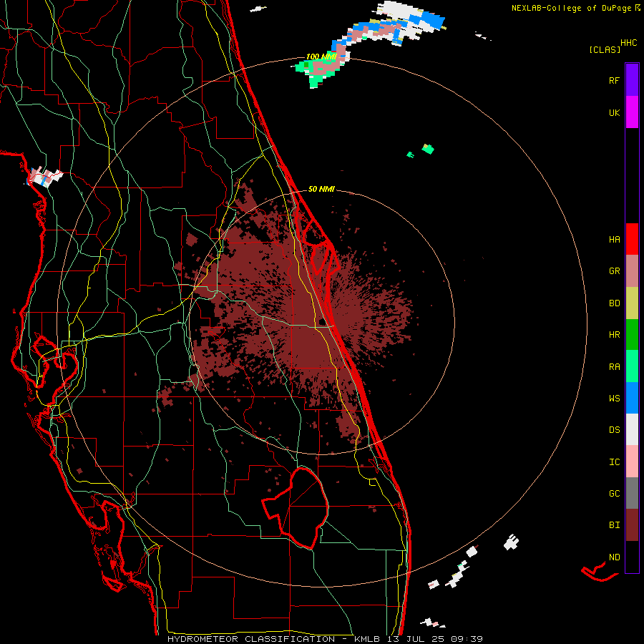Click the HYDROMETEOR CLASSIFICATION title text
Screen dimensions: 644x644
pos(251,639)
